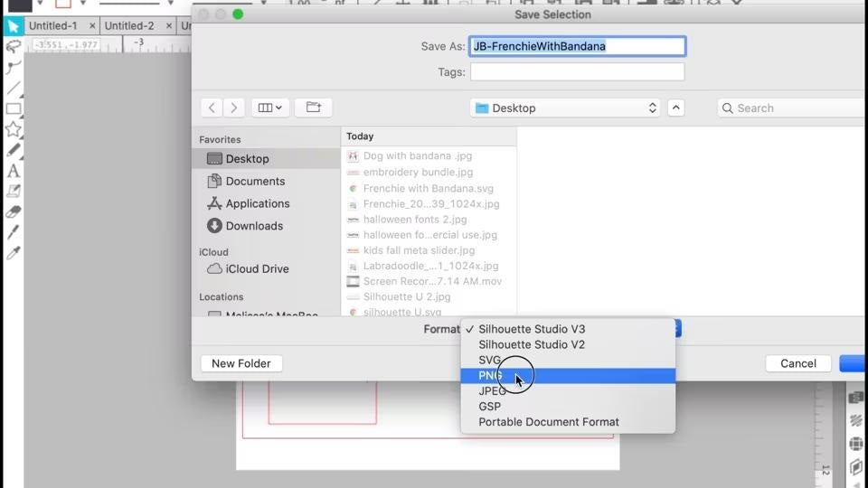The width and height of the screenshot is (868, 488).
Task: Switch to the Untitled-2 tab
Action: (129, 26)
